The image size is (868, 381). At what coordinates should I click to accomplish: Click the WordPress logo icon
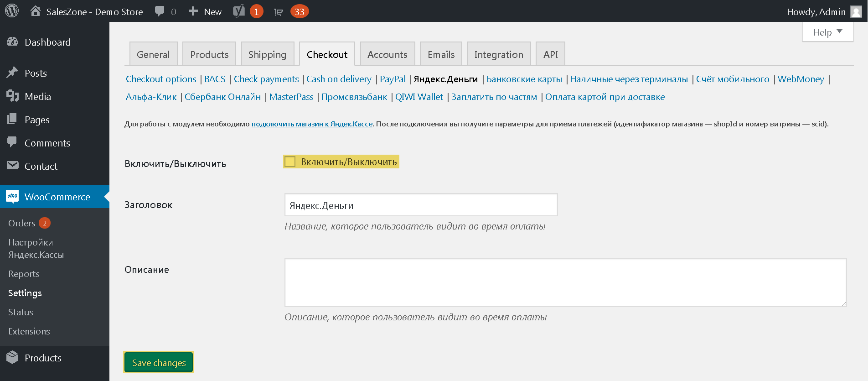click(x=12, y=11)
